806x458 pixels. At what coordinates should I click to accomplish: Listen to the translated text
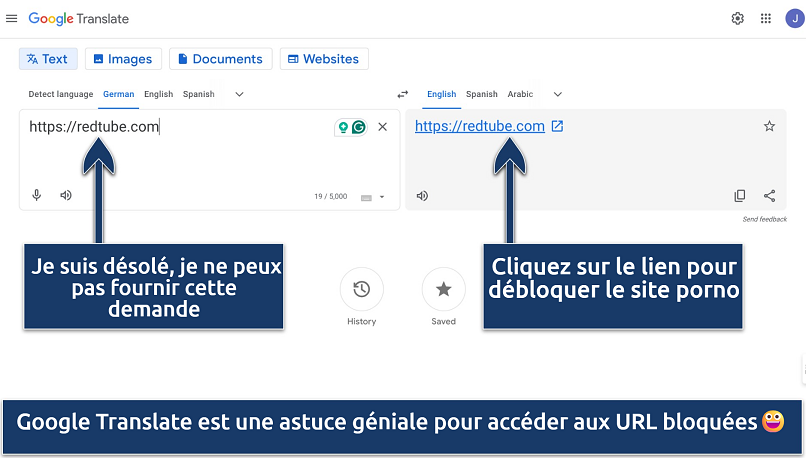tap(422, 196)
